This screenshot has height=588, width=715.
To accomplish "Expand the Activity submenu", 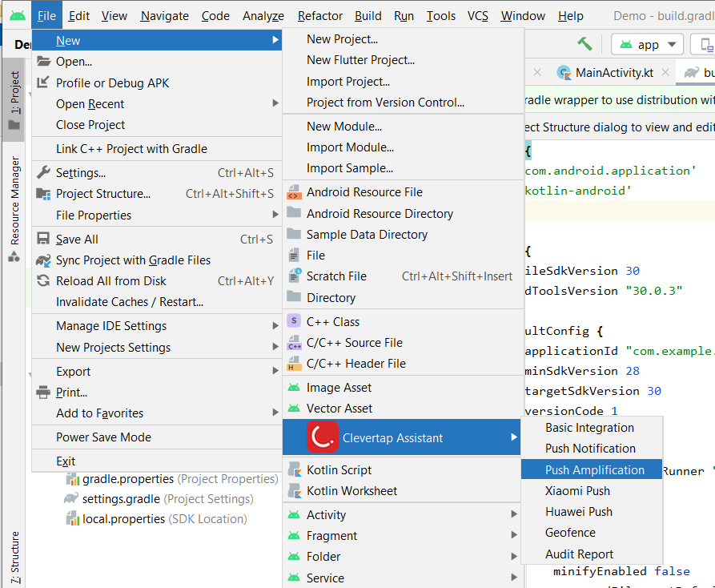I will 514,514.
